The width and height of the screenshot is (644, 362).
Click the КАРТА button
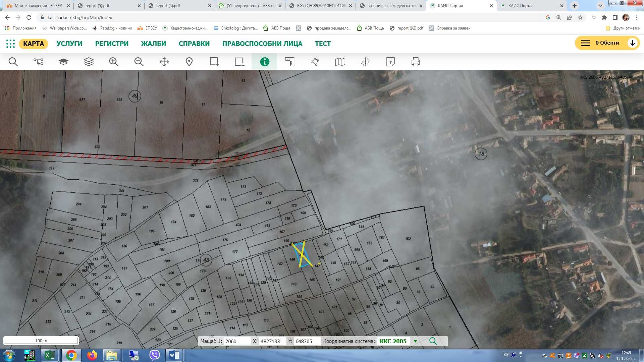(34, 44)
